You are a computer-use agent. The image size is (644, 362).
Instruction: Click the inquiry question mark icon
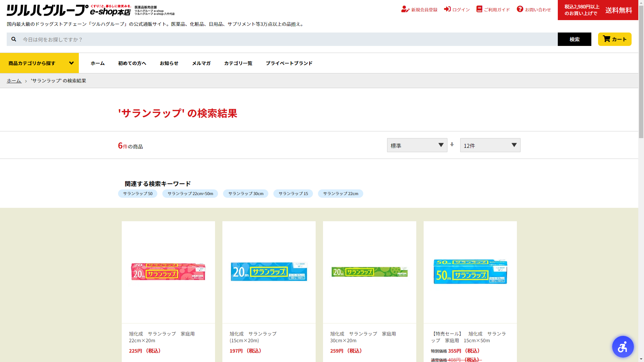coord(520,9)
